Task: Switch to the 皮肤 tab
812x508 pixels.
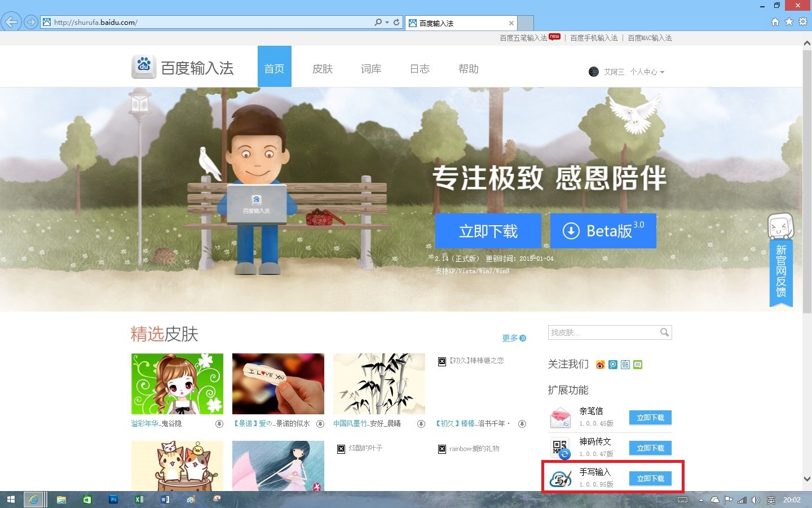Action: pos(323,69)
